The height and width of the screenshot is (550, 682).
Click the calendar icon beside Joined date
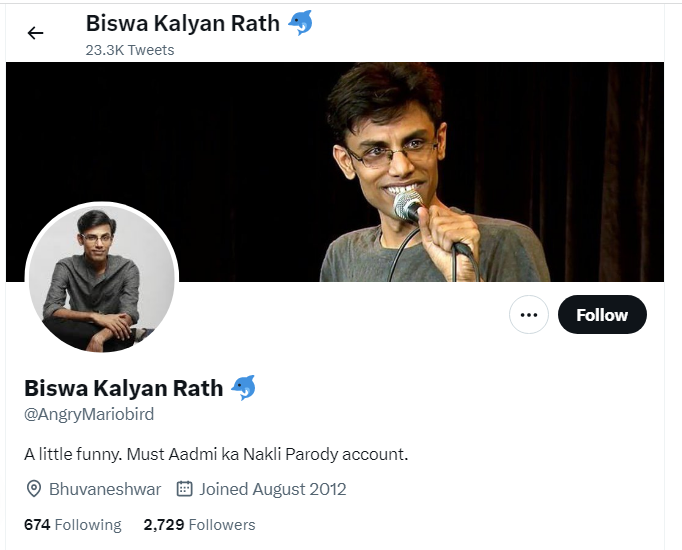184,489
